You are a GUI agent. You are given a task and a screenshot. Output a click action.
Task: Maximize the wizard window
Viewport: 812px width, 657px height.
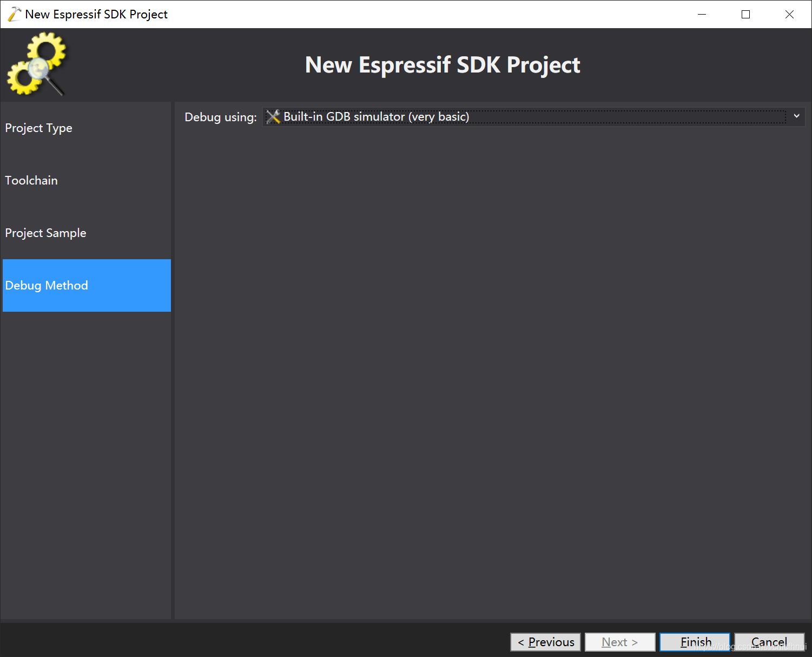745,14
